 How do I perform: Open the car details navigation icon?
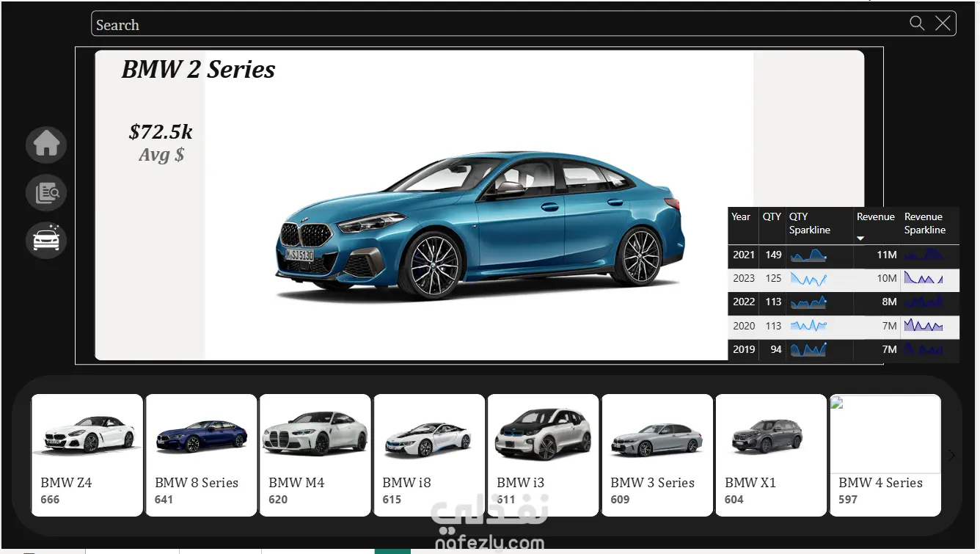(46, 240)
